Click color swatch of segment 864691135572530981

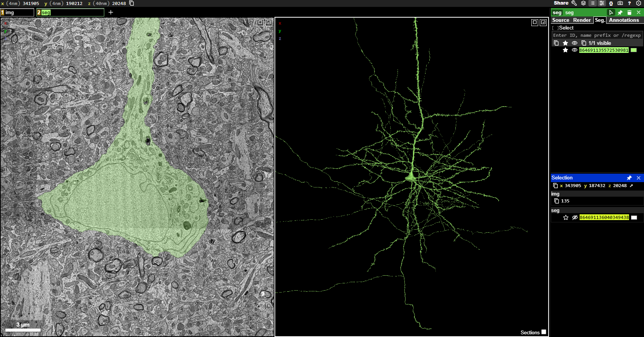click(634, 50)
